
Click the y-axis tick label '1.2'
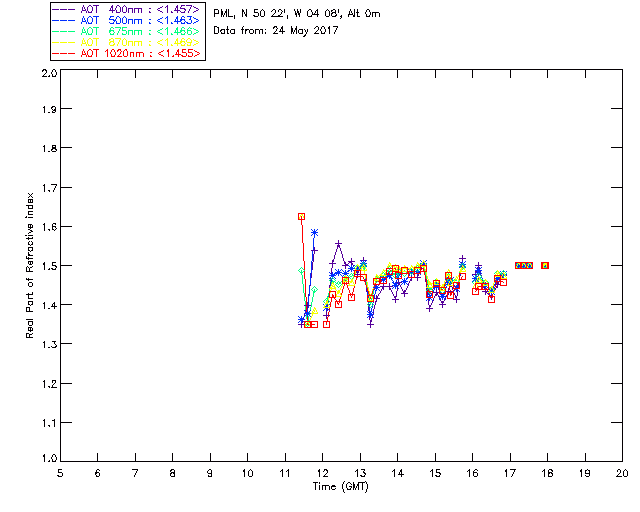pos(49,384)
